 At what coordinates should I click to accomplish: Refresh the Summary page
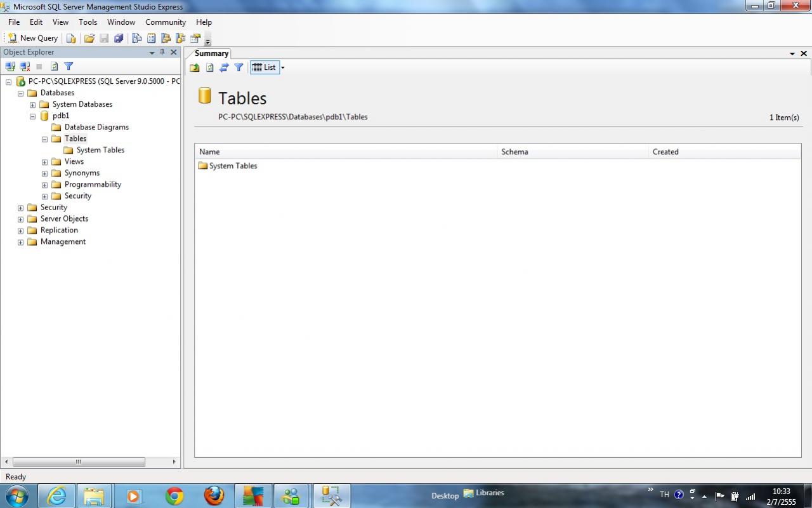coord(209,67)
